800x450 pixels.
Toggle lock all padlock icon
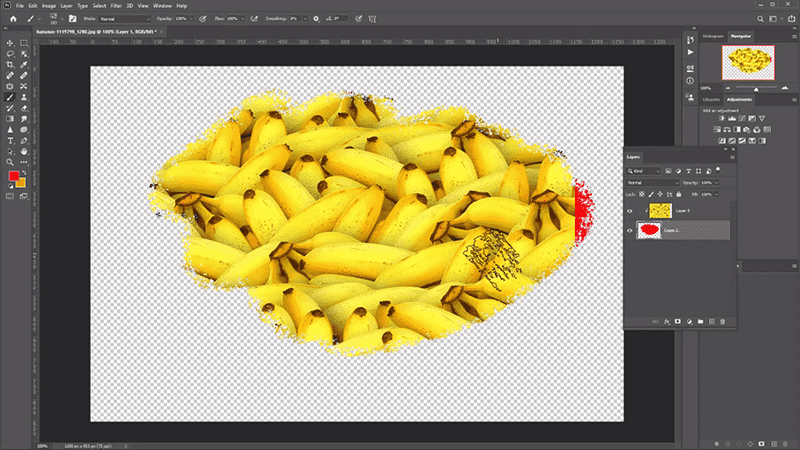[x=679, y=194]
